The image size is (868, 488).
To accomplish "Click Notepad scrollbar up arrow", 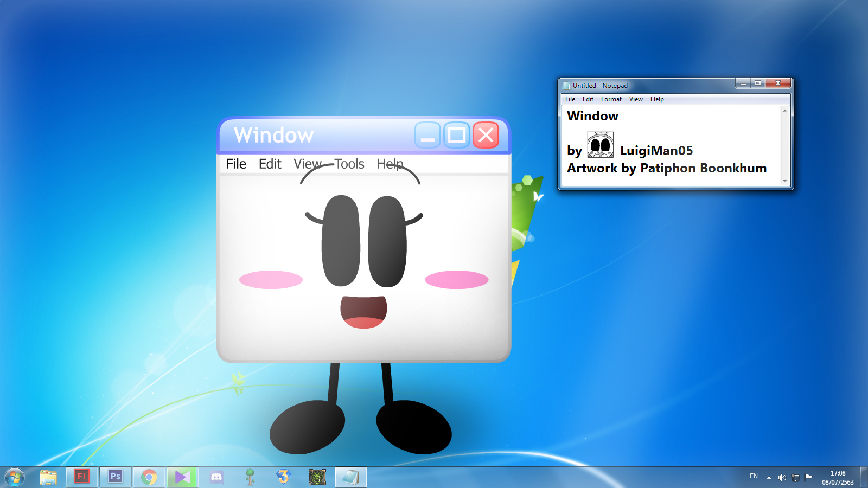I will point(785,111).
